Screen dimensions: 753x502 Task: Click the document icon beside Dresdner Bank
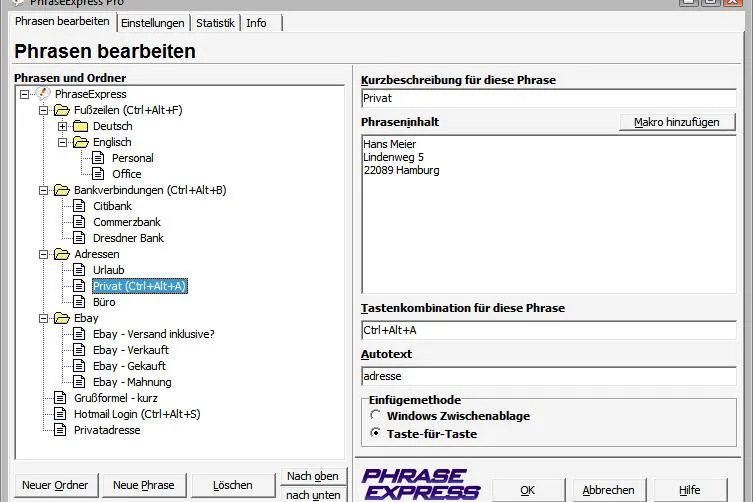click(79, 237)
